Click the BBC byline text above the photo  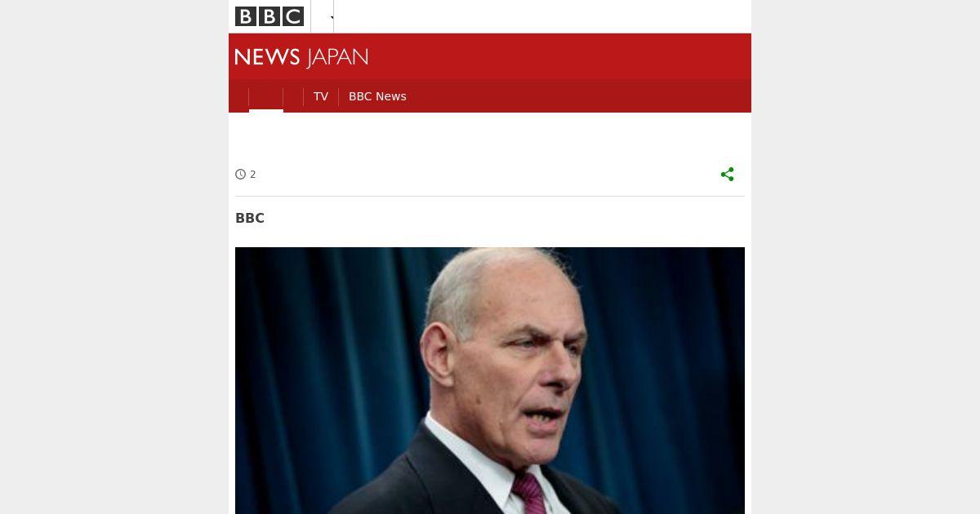[250, 218]
